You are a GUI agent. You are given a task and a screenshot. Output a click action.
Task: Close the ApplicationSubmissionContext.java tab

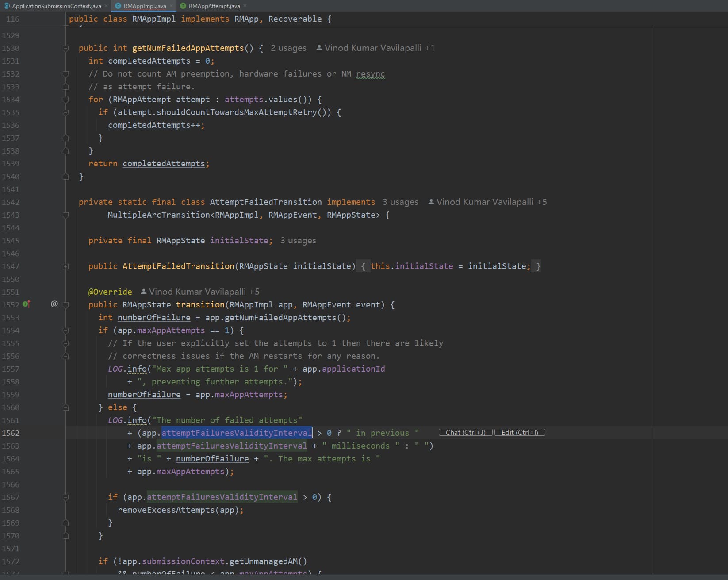click(x=106, y=6)
